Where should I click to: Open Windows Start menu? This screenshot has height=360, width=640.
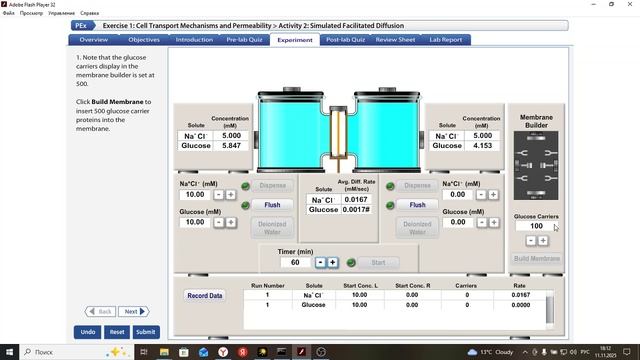[x=9, y=352]
